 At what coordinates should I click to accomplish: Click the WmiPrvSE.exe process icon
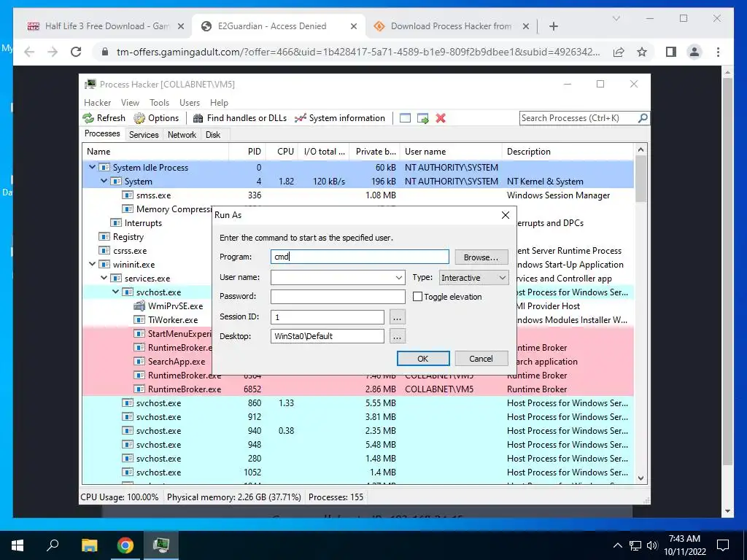pos(139,306)
